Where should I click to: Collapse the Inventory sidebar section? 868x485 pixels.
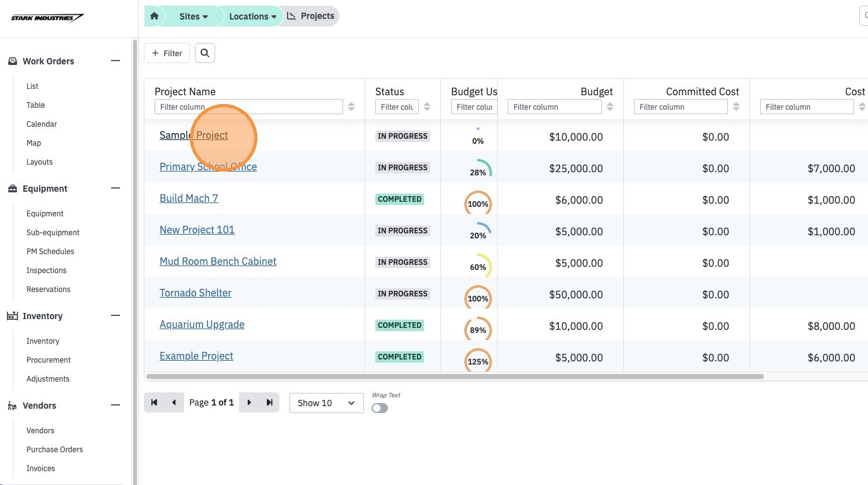(115, 316)
